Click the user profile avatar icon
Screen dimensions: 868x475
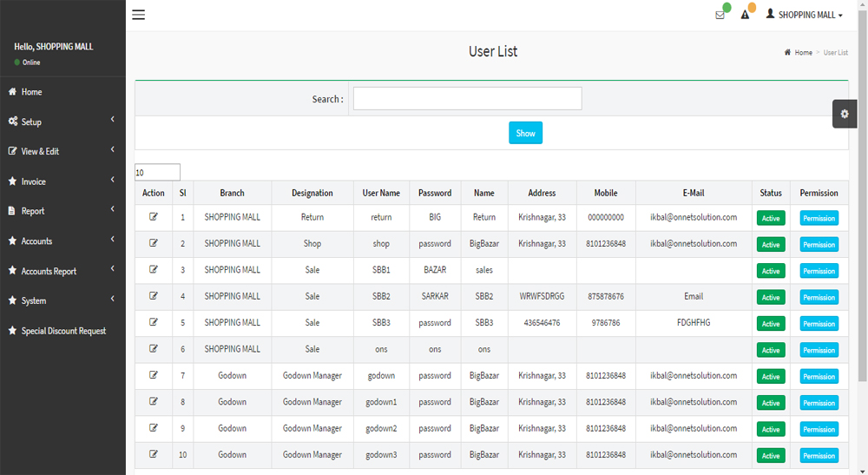770,14
